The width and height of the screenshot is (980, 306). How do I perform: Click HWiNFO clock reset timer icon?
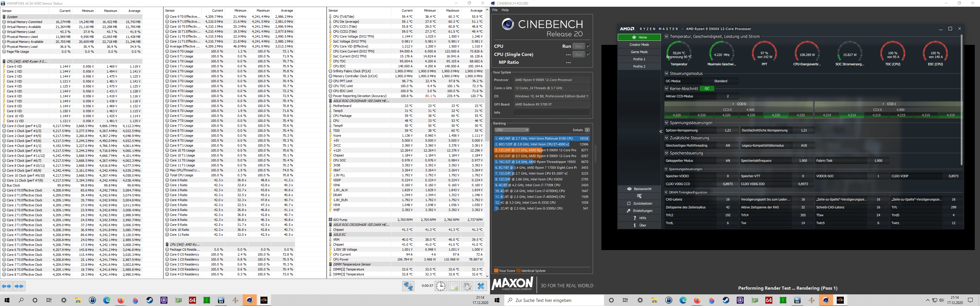(440, 286)
